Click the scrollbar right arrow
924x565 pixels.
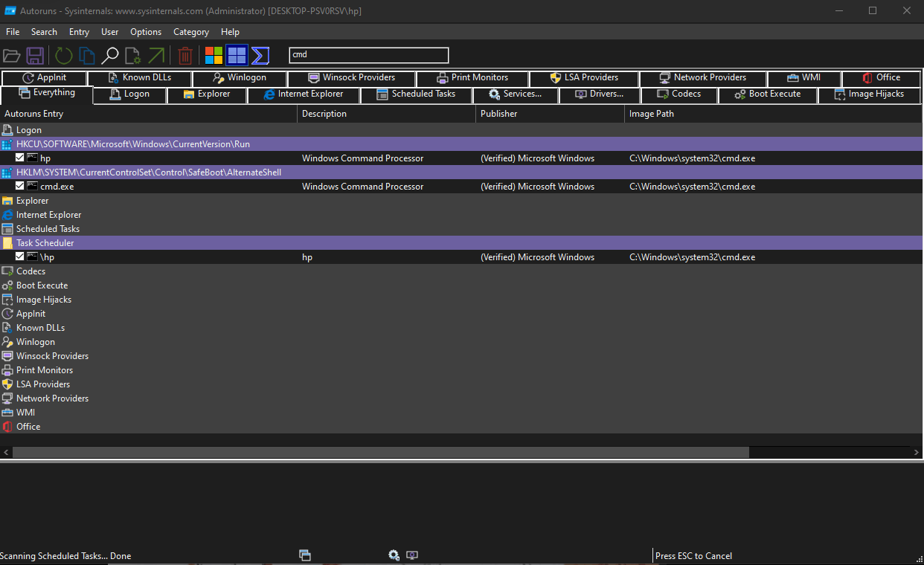click(x=917, y=452)
